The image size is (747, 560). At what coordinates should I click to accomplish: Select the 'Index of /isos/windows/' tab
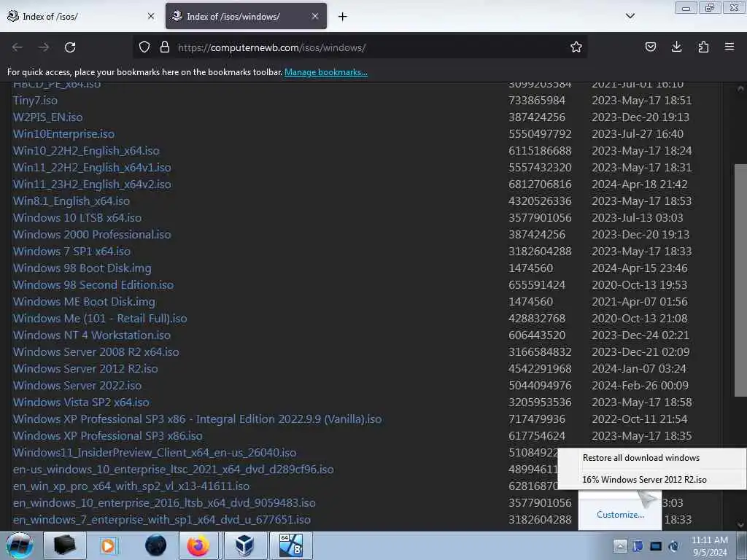pyautogui.click(x=246, y=16)
